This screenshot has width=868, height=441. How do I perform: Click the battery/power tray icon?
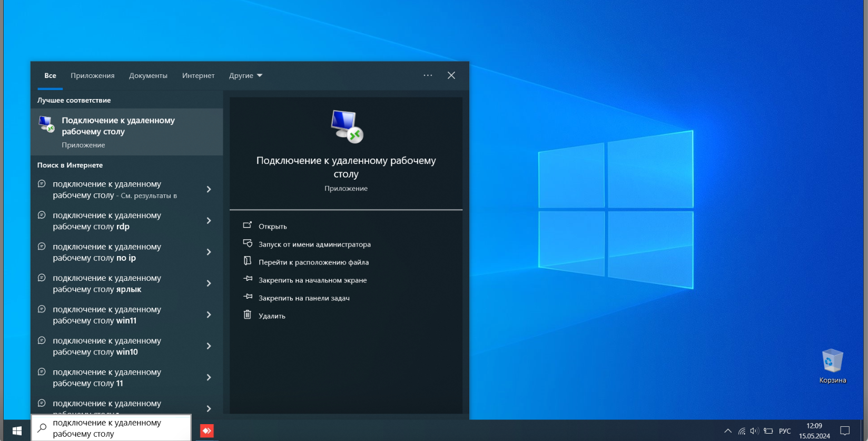point(768,431)
